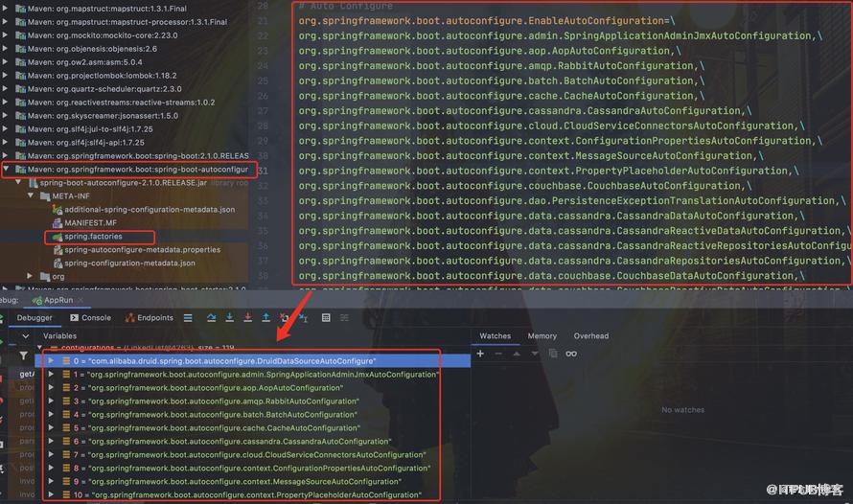
Task: Expand variable 5 CacheAutoConfiguration
Action: pyautogui.click(x=51, y=428)
